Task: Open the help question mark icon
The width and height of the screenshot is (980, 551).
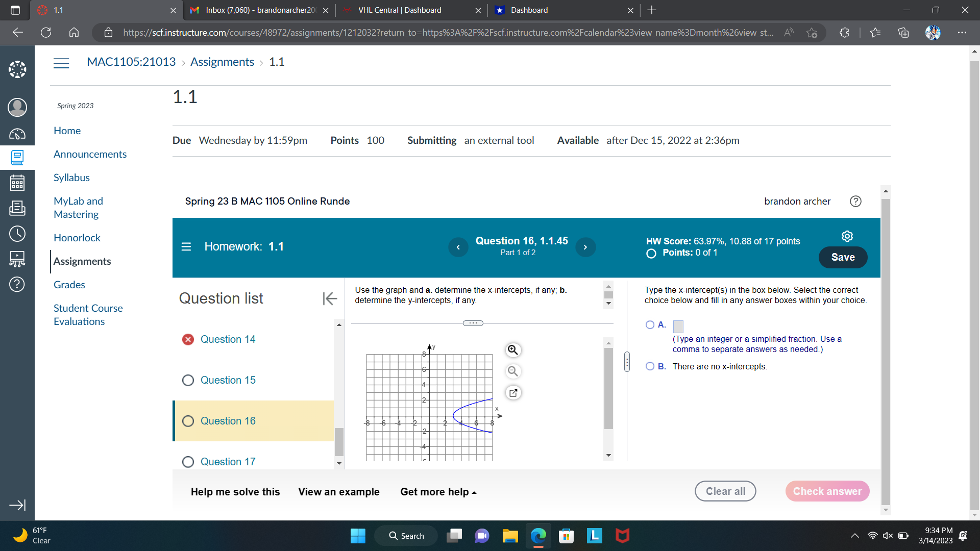Action: point(855,201)
